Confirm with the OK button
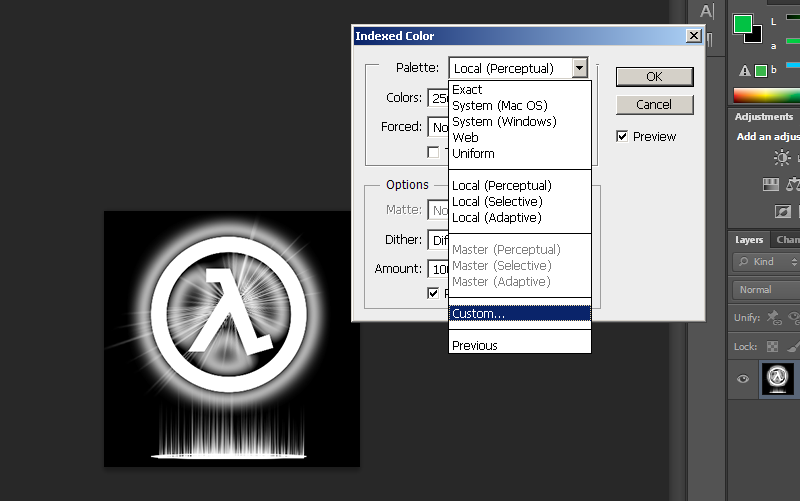 (654, 77)
